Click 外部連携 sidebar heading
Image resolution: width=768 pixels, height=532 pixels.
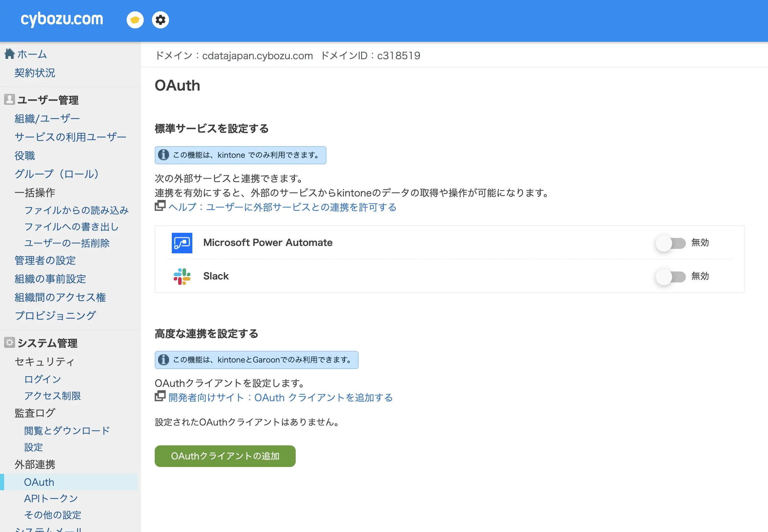point(35,464)
